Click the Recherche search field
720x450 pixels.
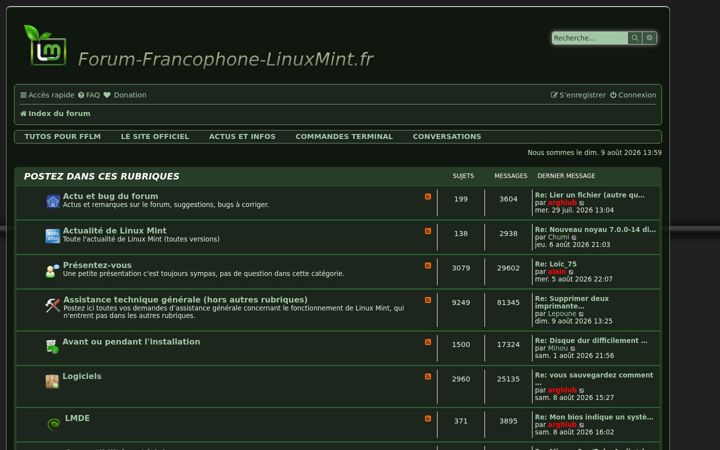[590, 38]
